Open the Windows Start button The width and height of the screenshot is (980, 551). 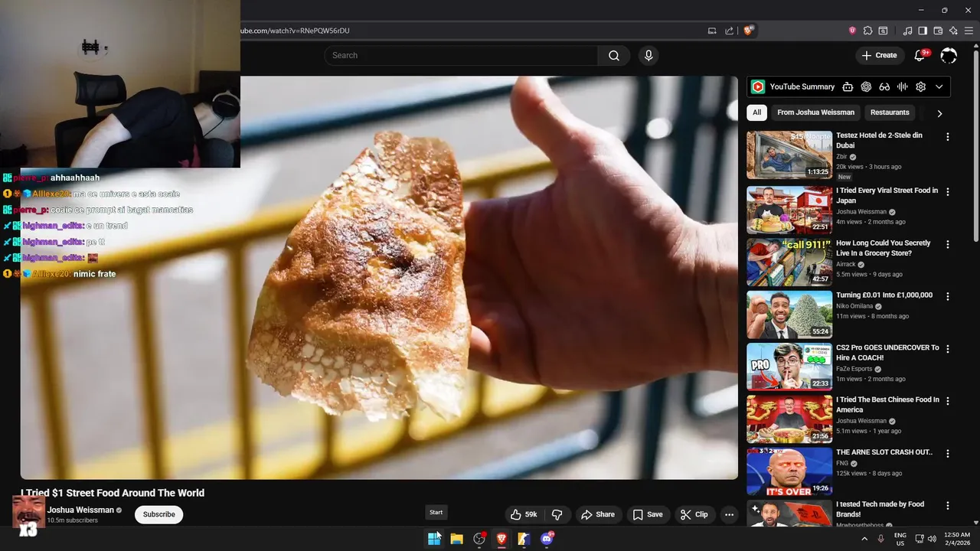434,539
